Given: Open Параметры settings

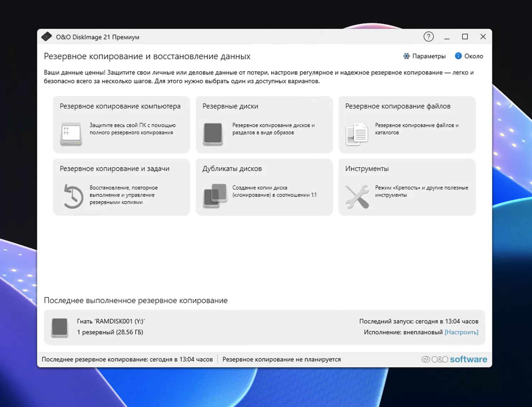Looking at the screenshot, I should [425, 56].
